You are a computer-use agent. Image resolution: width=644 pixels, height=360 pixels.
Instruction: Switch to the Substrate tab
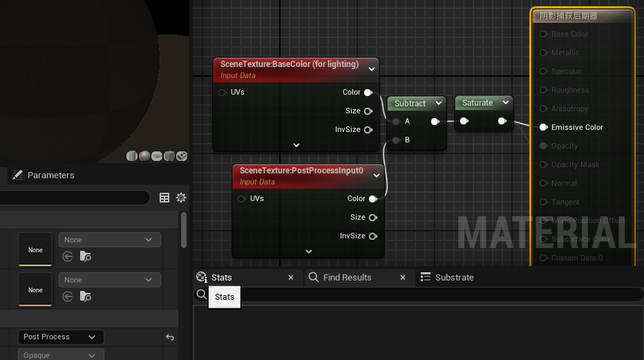[447, 278]
